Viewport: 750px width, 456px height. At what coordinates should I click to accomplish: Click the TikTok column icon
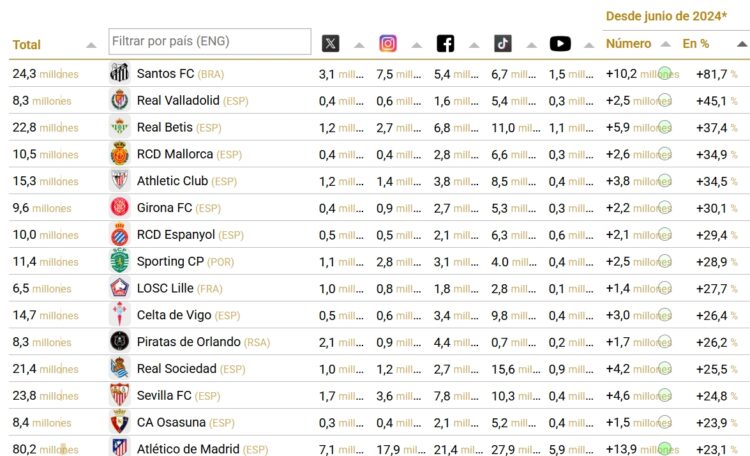coord(502,44)
